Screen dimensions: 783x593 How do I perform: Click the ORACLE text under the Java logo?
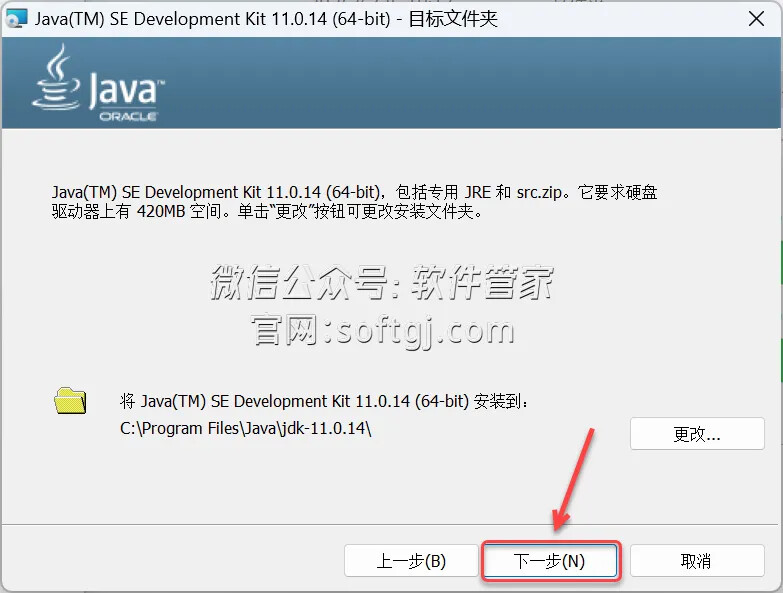127,116
